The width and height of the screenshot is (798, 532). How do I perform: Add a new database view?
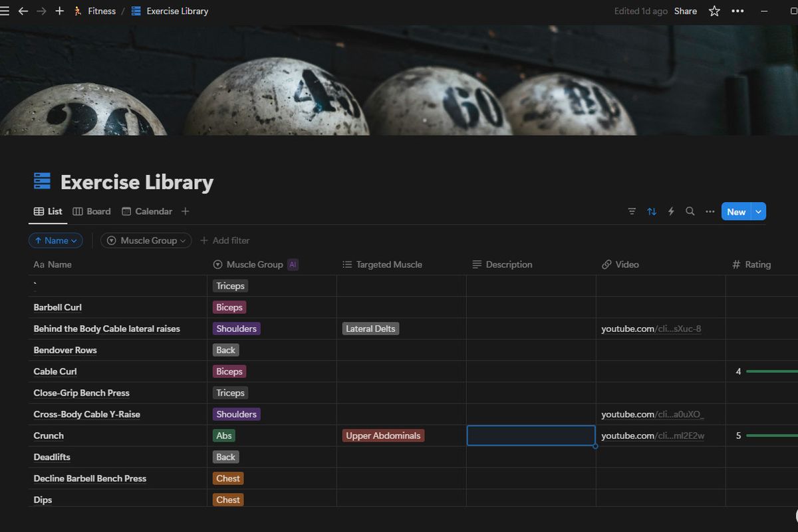[x=186, y=211]
